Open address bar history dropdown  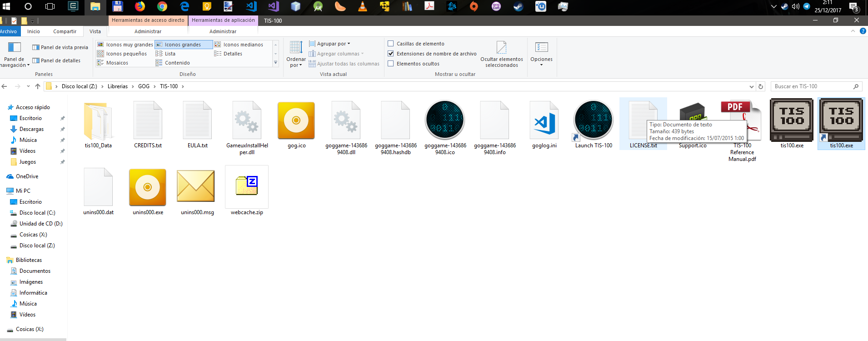(x=752, y=86)
